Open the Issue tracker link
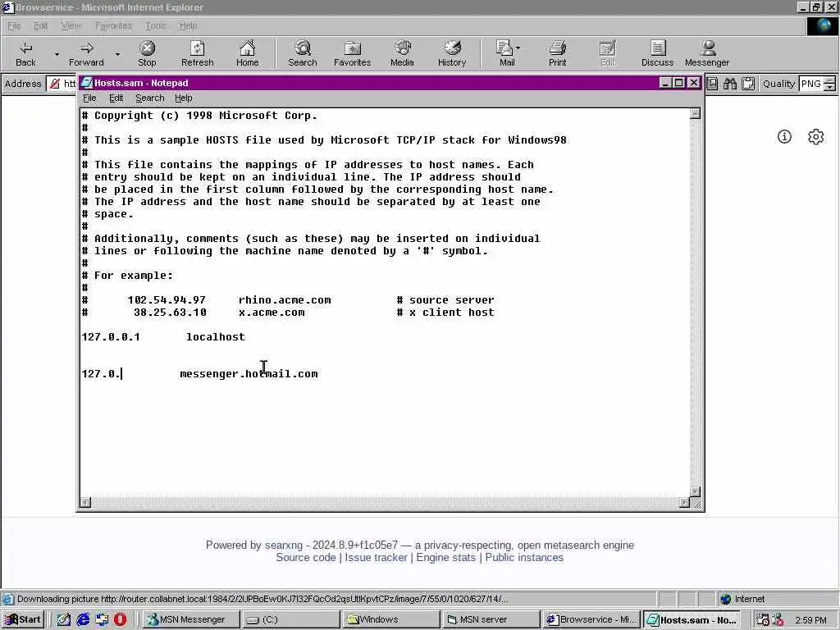This screenshot has width=840, height=630. [376, 558]
